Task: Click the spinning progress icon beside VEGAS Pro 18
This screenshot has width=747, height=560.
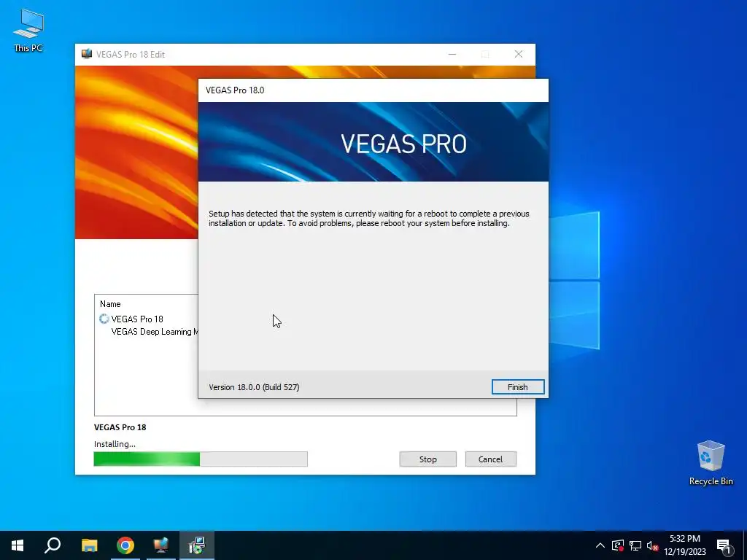Action: [x=104, y=319]
